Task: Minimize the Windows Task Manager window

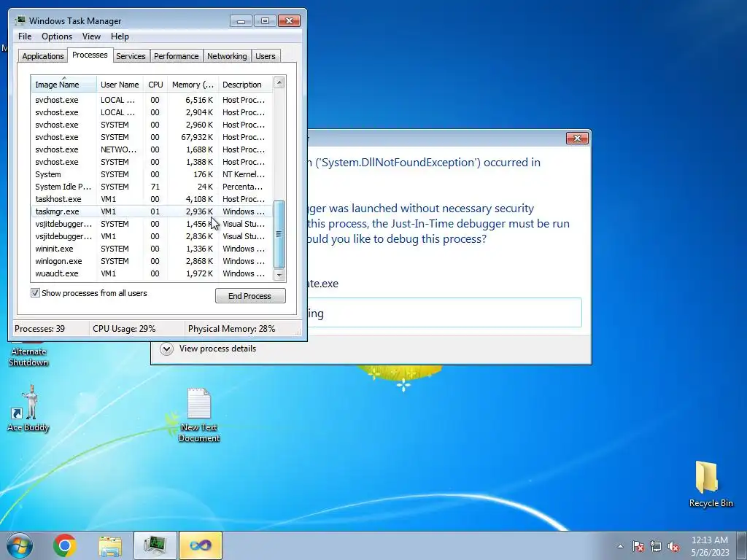Action: click(241, 21)
